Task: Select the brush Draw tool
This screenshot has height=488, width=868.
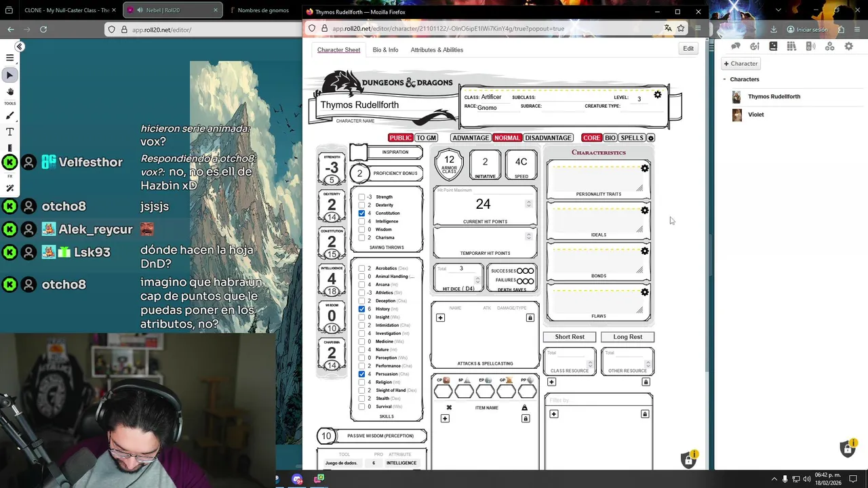Action: pyautogui.click(x=9, y=116)
